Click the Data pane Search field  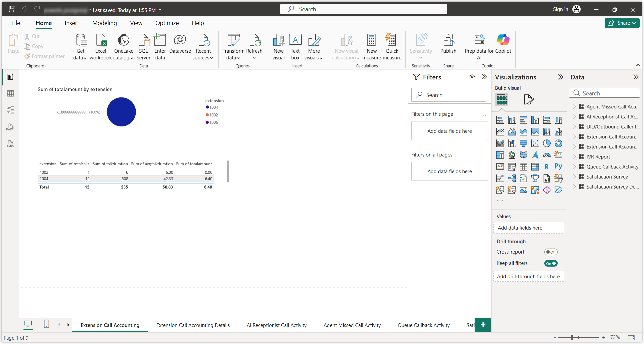coord(604,93)
